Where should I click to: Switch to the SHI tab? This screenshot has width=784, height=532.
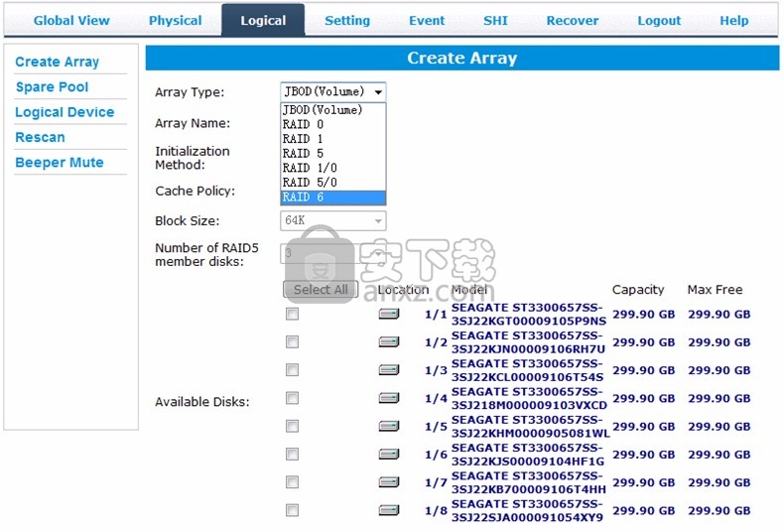(x=495, y=21)
